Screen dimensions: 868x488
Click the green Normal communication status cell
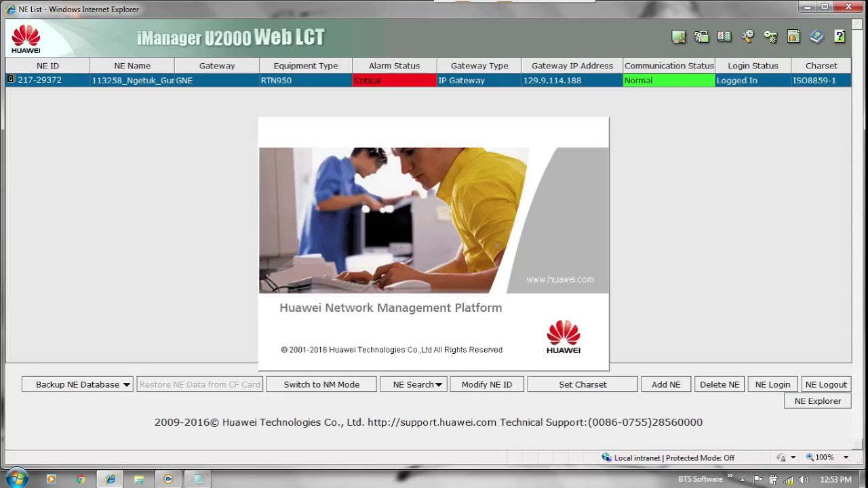pyautogui.click(x=669, y=80)
